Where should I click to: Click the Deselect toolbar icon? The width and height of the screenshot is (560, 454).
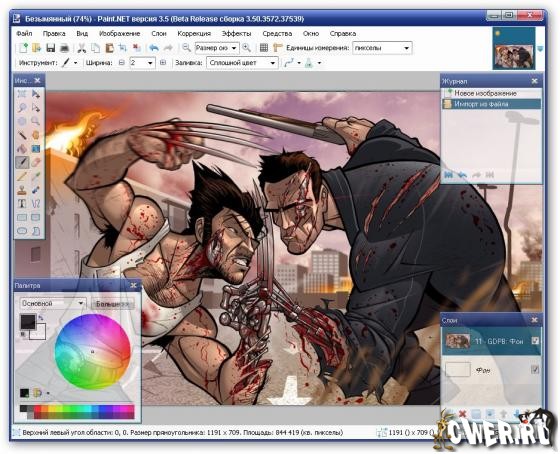pos(136,48)
